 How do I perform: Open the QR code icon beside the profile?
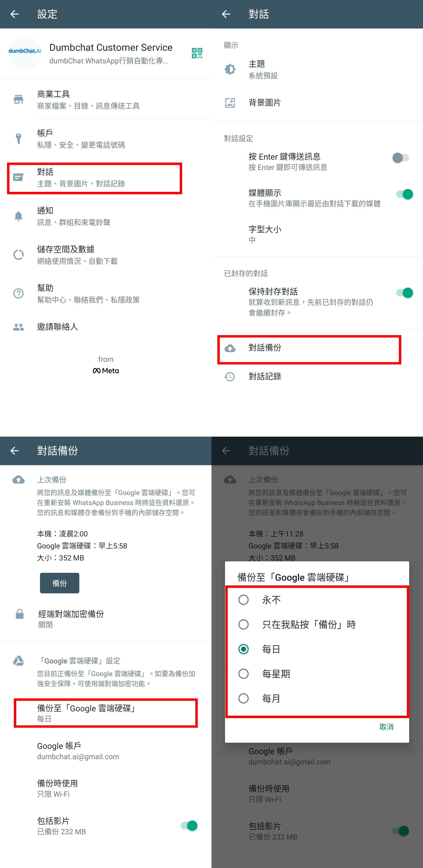click(x=197, y=53)
